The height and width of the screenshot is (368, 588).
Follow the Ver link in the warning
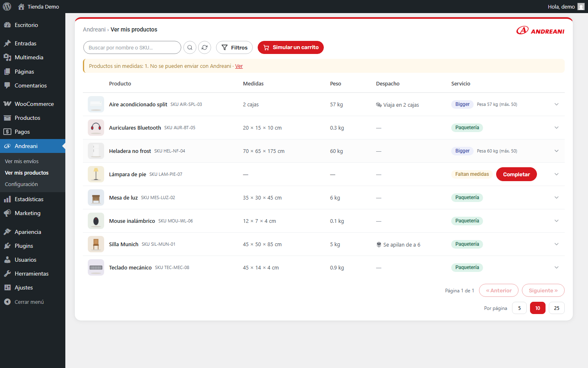(239, 66)
